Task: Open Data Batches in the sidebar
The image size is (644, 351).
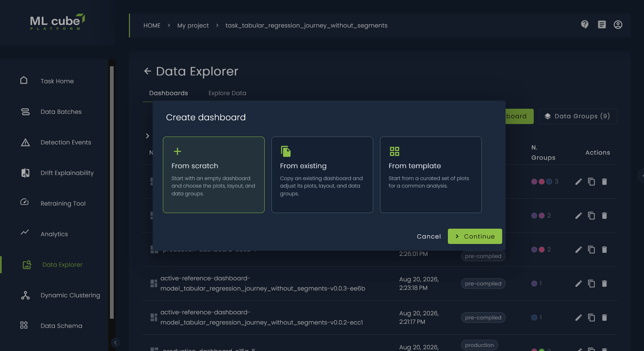Action: [61, 112]
